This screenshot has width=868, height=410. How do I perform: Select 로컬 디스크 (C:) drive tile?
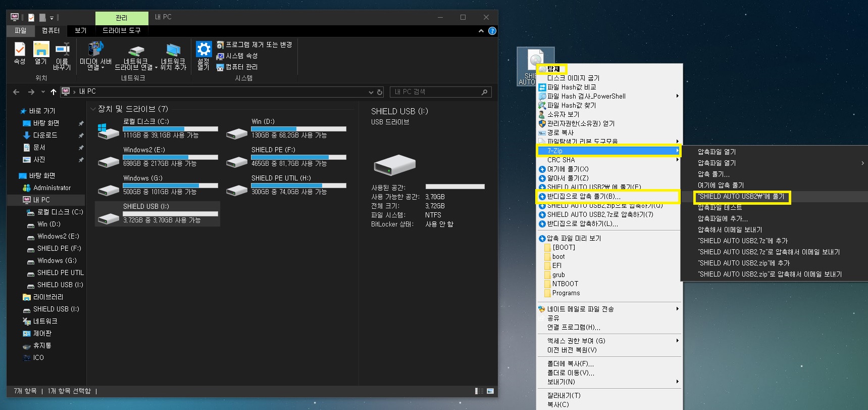pos(158,128)
